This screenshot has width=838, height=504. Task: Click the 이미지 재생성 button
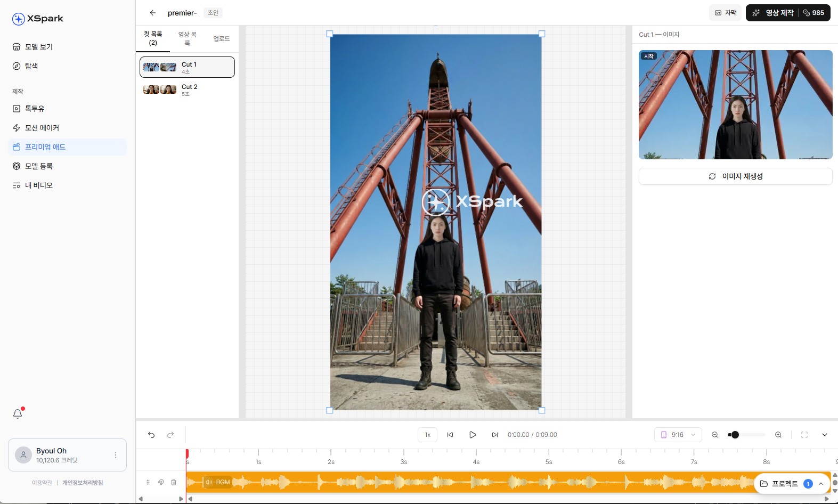735,176
